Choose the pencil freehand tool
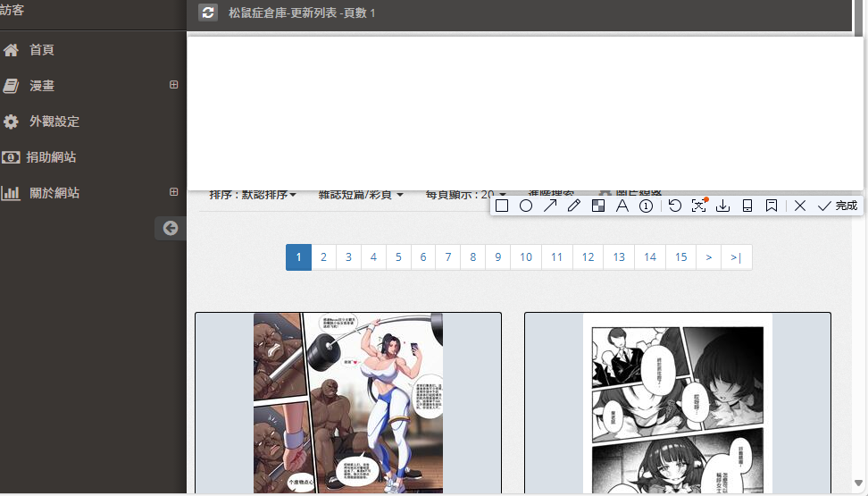Screen dimensions: 868x496 click(574, 206)
